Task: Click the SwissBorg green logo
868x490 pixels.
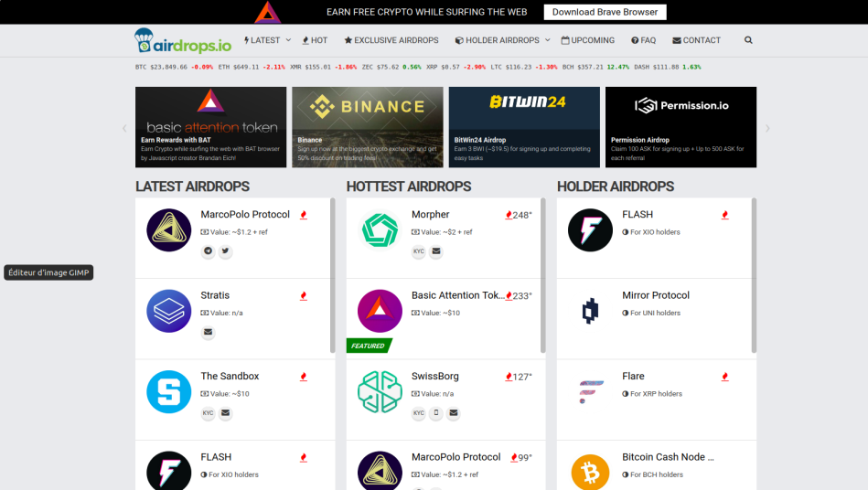Action: (380, 391)
